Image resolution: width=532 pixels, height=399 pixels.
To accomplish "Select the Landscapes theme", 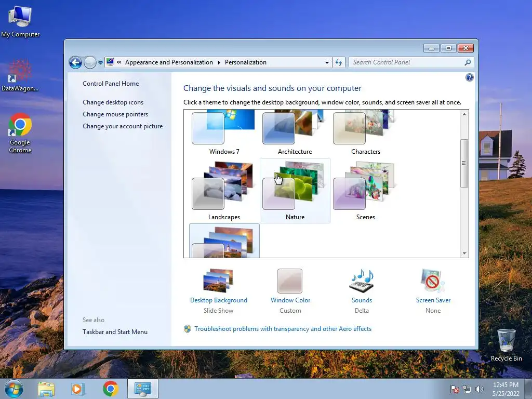I will (224, 191).
